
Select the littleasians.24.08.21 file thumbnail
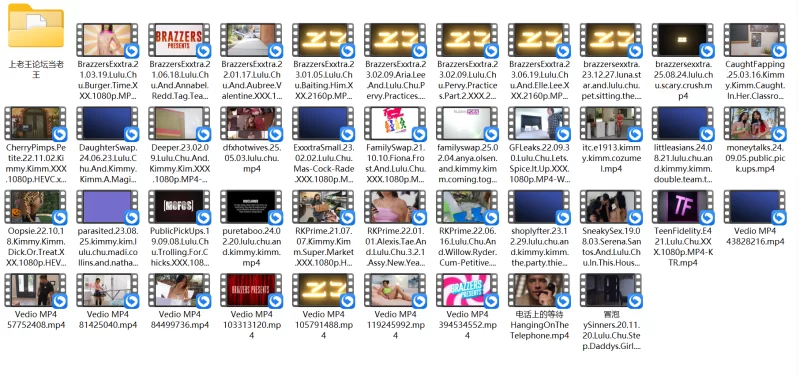(x=682, y=123)
